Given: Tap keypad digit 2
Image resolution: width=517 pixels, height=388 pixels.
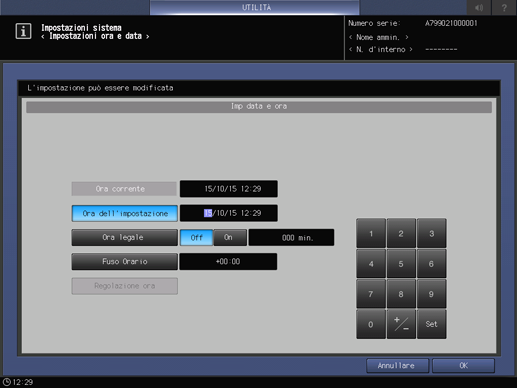Looking at the screenshot, I should [x=401, y=233].
